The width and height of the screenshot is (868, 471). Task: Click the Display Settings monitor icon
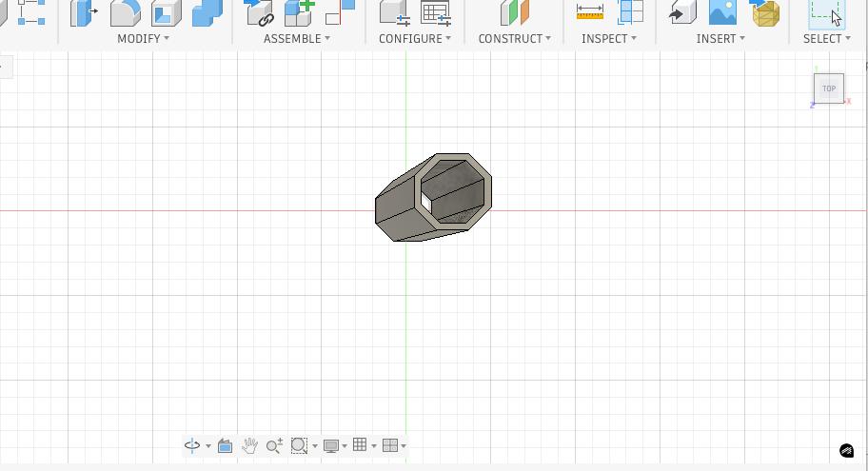(331, 446)
